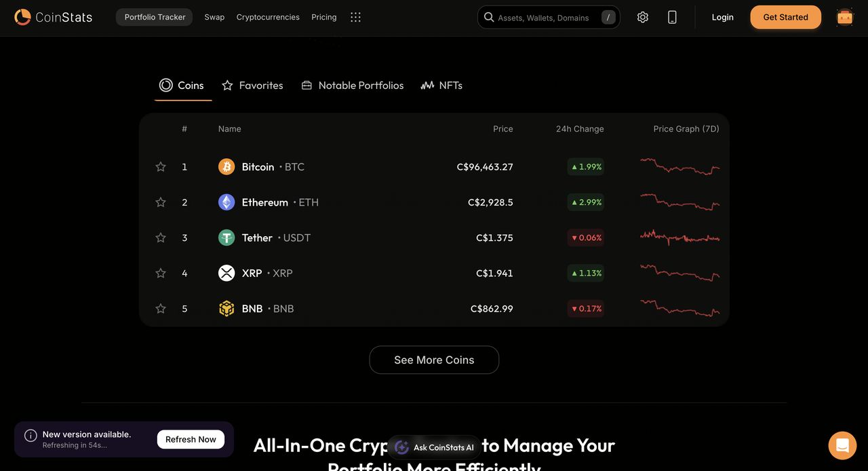Open the Portfolio Tracker menu
This screenshot has width=868, height=471.
coord(155,17)
